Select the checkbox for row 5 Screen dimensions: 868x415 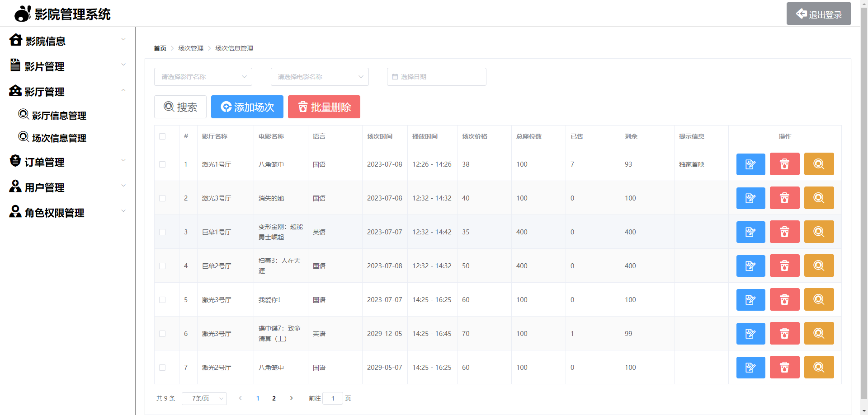162,300
